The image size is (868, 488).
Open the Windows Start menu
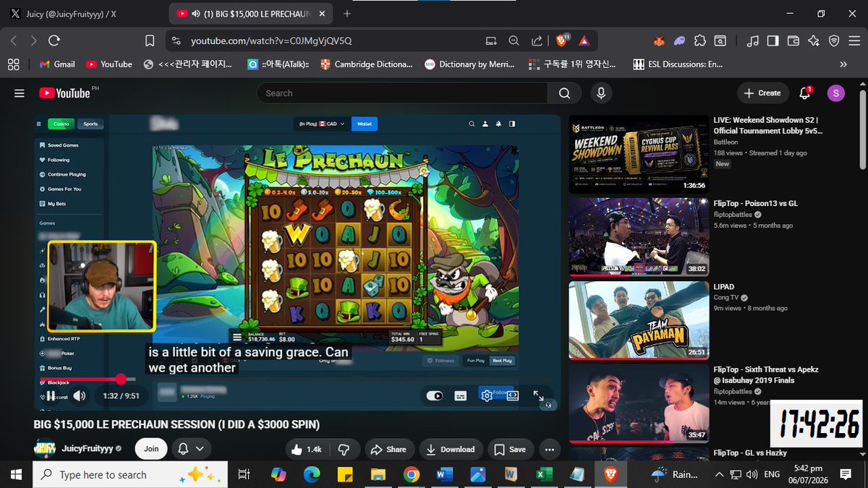coord(16,474)
